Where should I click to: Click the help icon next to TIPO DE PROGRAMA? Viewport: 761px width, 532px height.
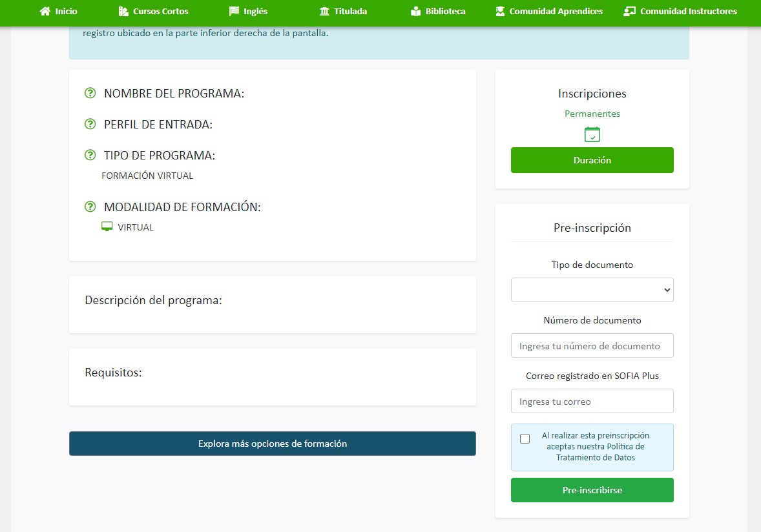[x=90, y=155]
